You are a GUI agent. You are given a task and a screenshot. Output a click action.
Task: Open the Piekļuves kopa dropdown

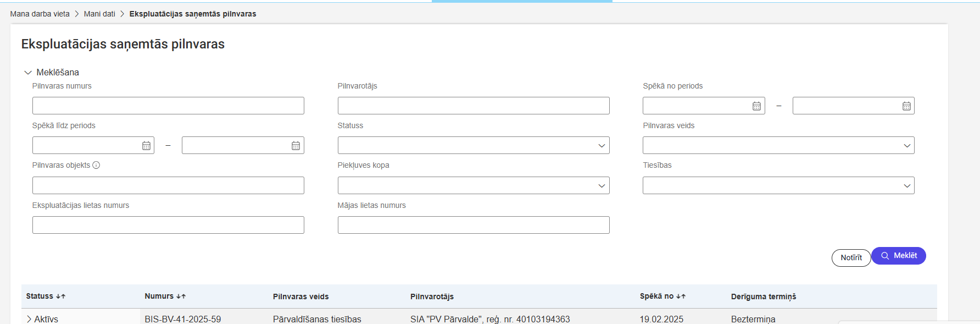coord(473,185)
